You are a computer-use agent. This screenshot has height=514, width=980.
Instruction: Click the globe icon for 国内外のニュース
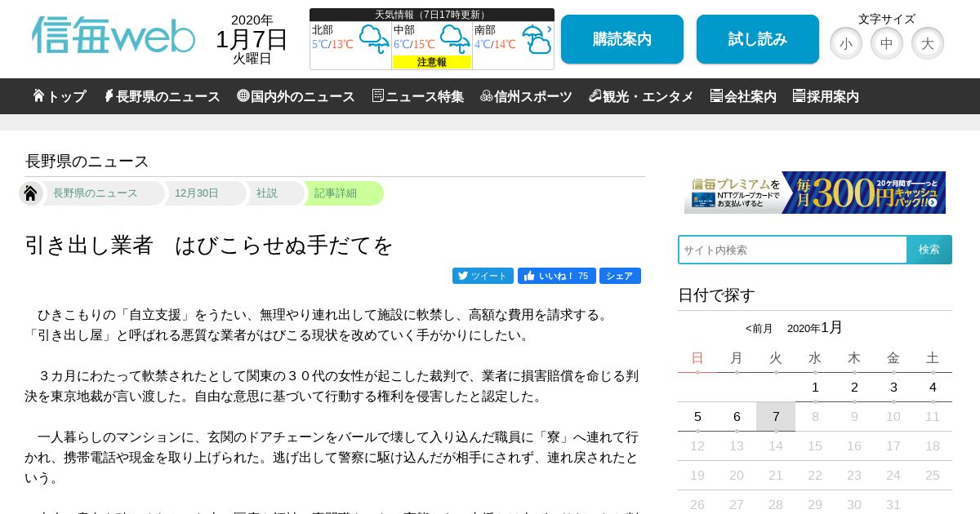click(243, 95)
